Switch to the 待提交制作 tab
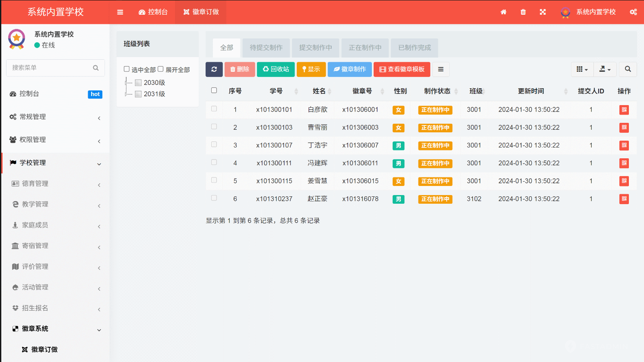644x362 pixels. 266,48
